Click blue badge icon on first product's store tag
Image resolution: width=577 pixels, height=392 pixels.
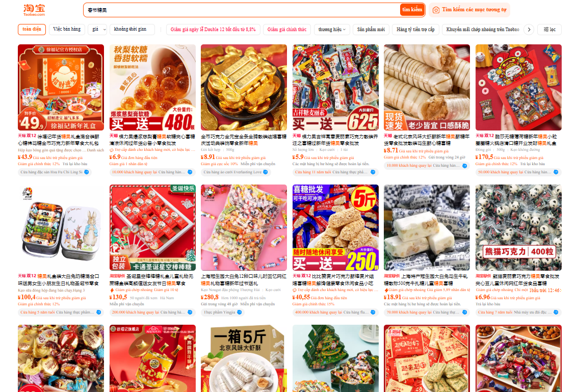(x=87, y=172)
